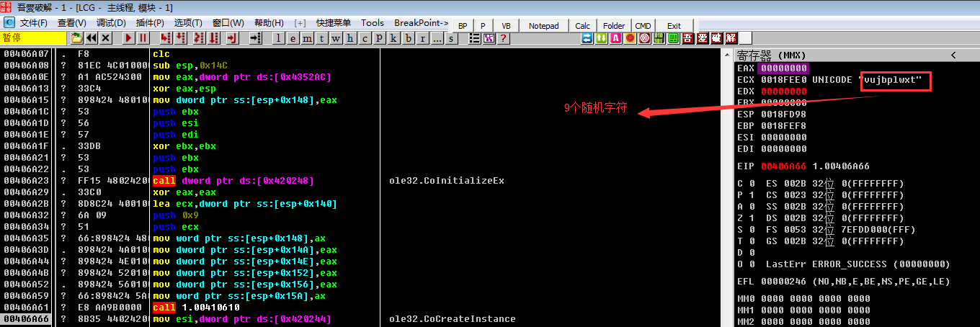This screenshot has width=980, height=327.
Task: Click the green binary 010 plugin icon
Action: [659, 38]
